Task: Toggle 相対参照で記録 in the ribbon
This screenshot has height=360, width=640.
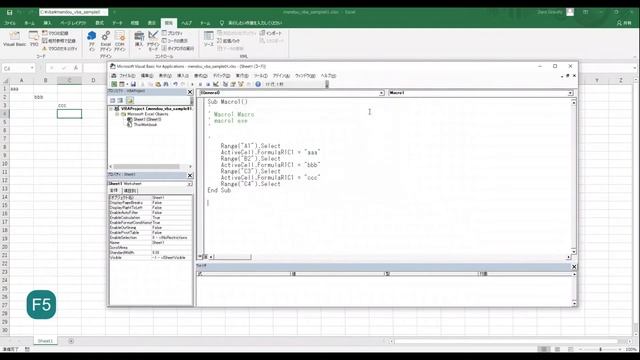Action: click(59, 41)
